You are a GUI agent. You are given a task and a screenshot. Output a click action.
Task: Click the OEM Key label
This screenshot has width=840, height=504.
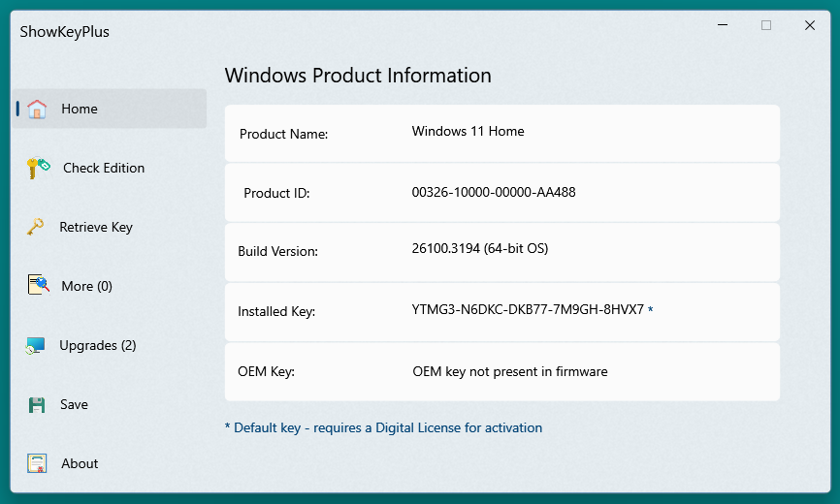pos(266,371)
